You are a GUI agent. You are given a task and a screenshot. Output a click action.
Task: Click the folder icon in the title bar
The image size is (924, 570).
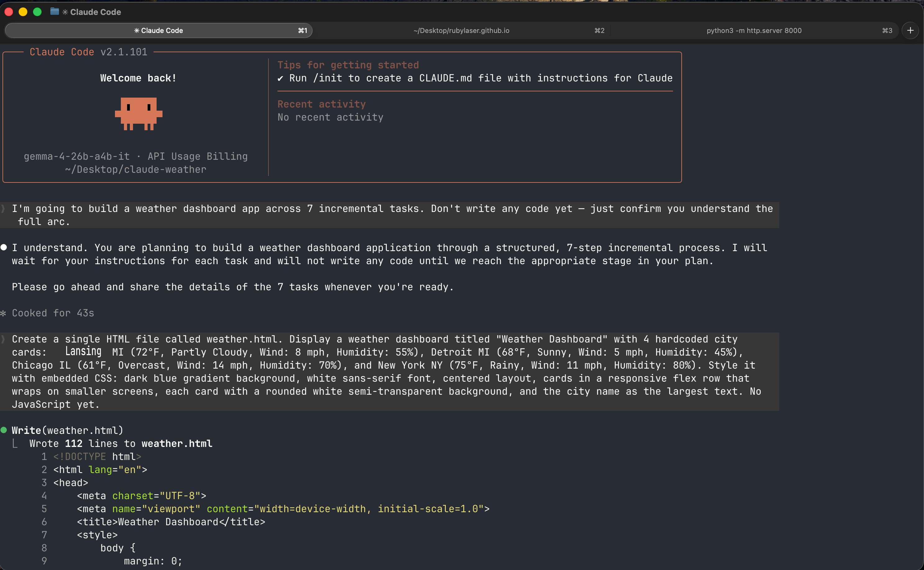click(x=54, y=12)
